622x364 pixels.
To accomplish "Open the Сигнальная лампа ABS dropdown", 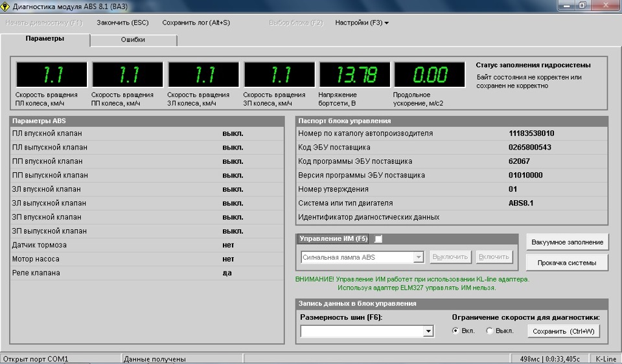I will coord(418,257).
